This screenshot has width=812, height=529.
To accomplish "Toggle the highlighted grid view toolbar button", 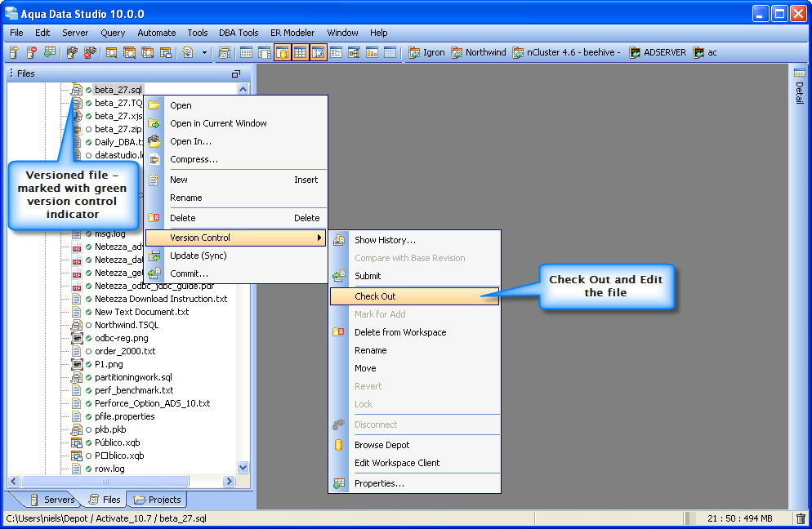I will pos(301,52).
